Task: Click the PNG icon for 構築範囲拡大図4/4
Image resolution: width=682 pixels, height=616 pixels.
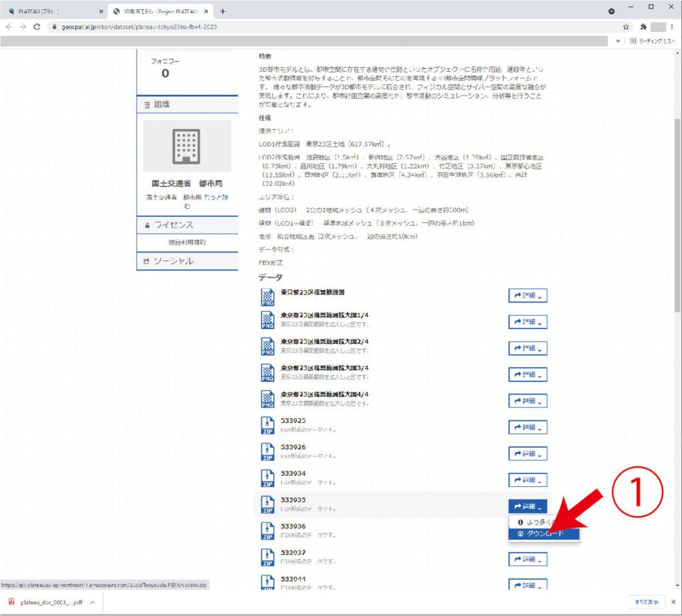Action: click(268, 400)
